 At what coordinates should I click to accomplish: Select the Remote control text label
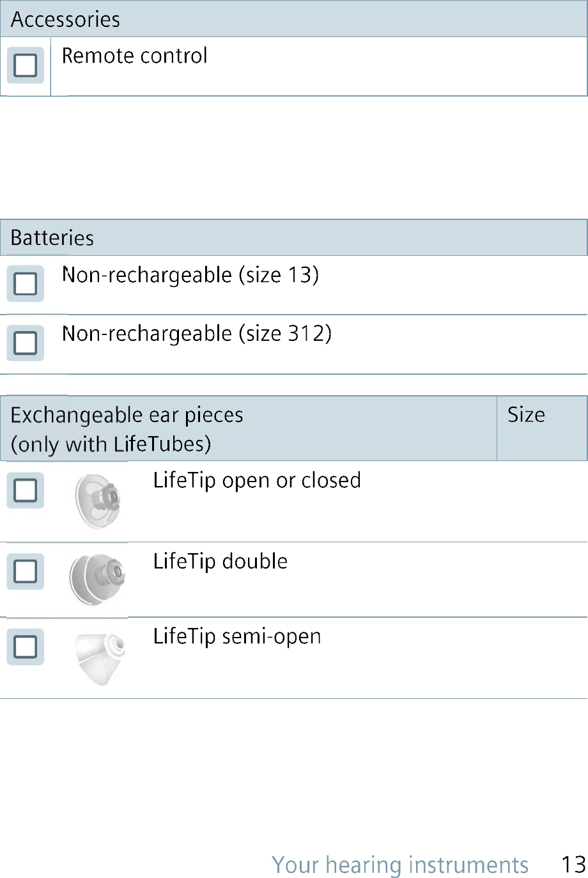click(x=135, y=56)
